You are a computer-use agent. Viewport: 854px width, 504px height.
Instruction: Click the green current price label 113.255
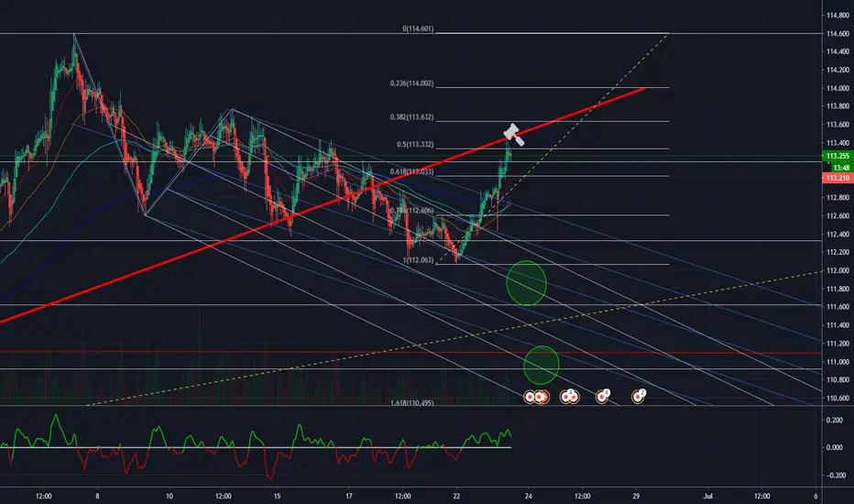point(838,156)
